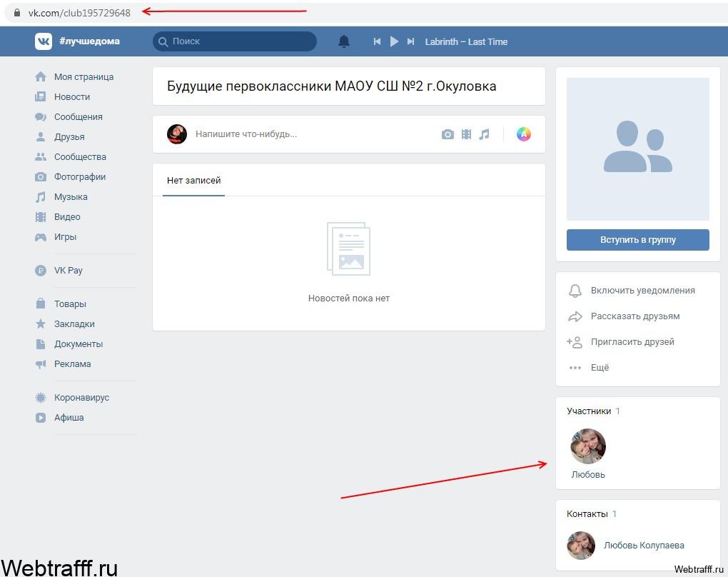The width and height of the screenshot is (728, 577).
Task: Open Любовь participant avatar thumbnail
Action: pyautogui.click(x=588, y=446)
